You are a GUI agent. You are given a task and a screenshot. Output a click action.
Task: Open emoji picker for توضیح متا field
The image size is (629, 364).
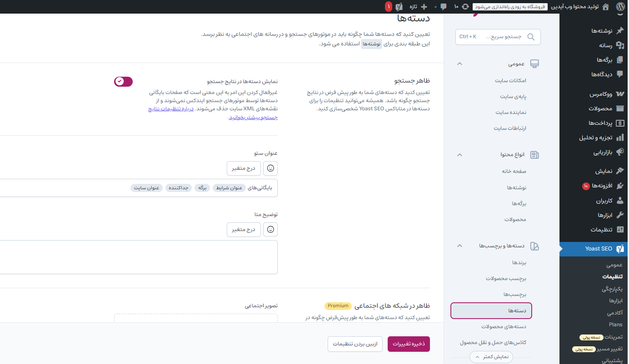tap(270, 230)
